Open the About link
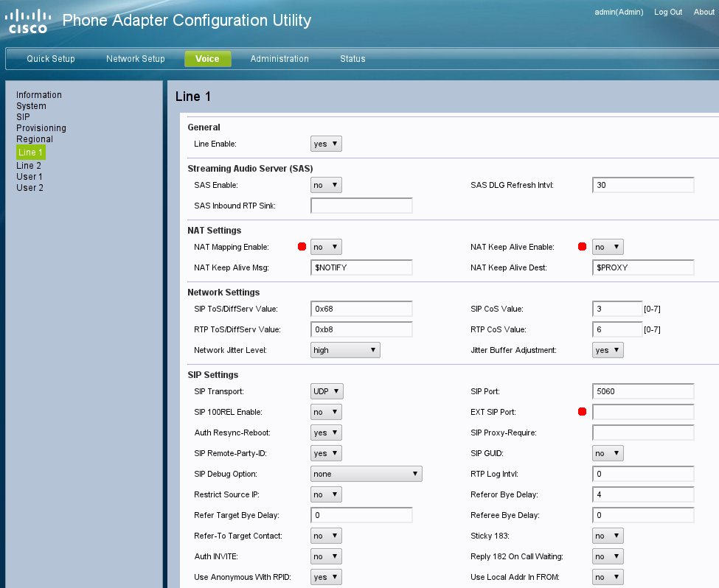Image resolution: width=719 pixels, height=588 pixels. pyautogui.click(x=704, y=12)
